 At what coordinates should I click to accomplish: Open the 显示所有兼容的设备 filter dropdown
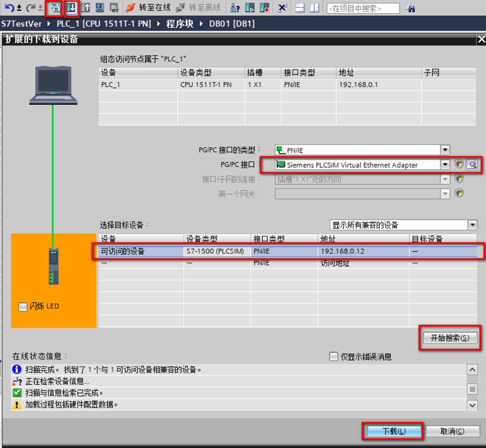473,225
